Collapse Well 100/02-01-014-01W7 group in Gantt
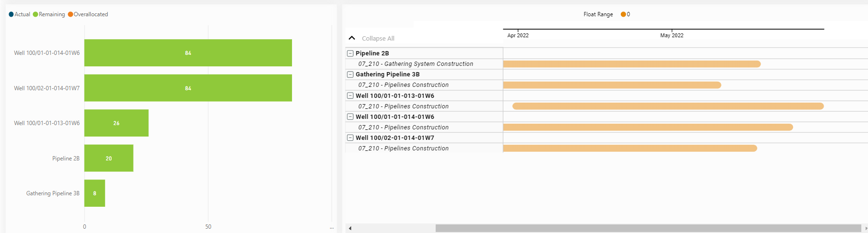 tap(350, 138)
